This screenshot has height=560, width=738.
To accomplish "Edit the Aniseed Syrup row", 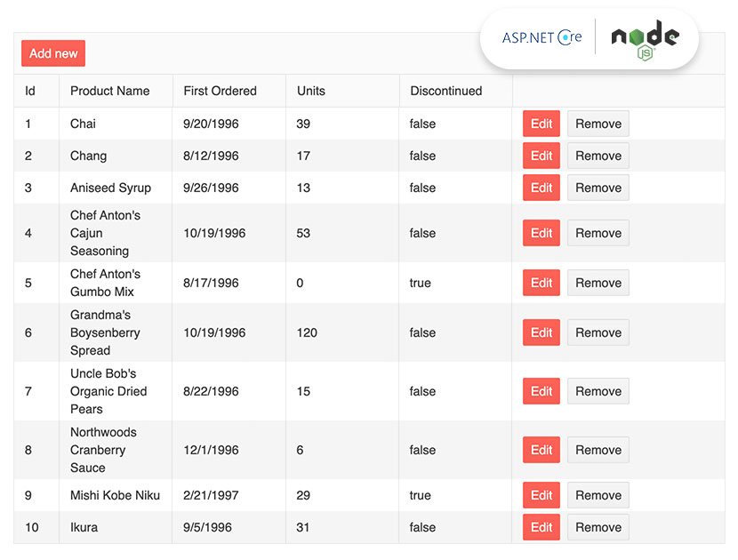I will click(541, 188).
